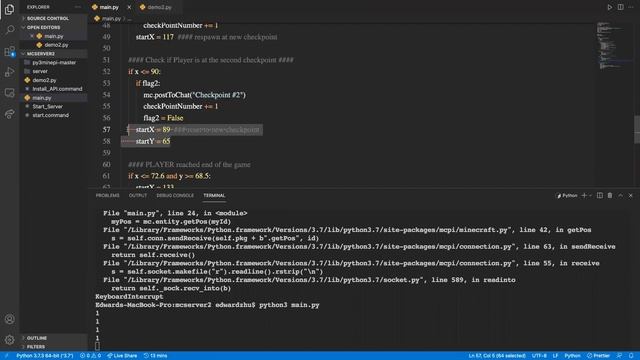This screenshot has height=360, width=640.
Task: Show errors and warnings count in status bar
Action: pyautogui.click(x=90, y=356)
